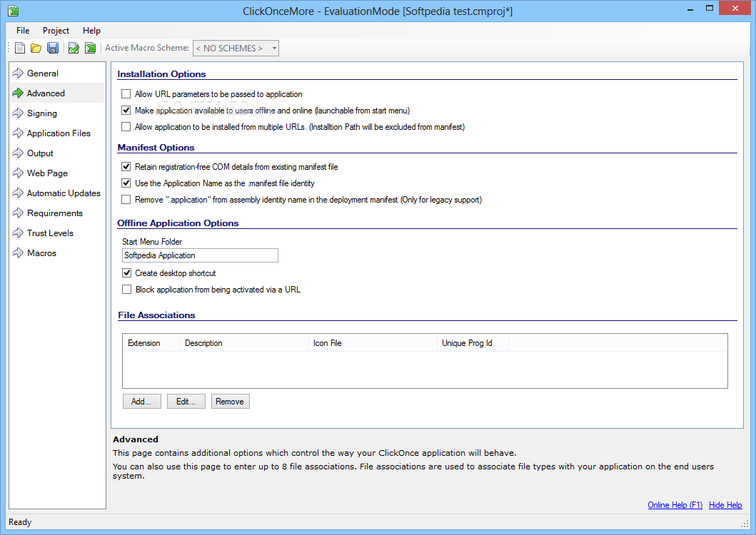Enable Allow URL parameters to be passed
Screen dimensions: 756x535
coord(126,94)
